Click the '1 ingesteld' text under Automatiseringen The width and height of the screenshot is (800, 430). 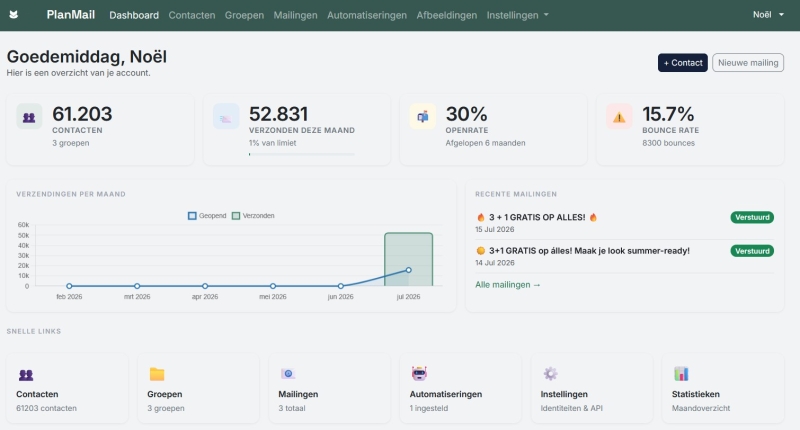429,408
